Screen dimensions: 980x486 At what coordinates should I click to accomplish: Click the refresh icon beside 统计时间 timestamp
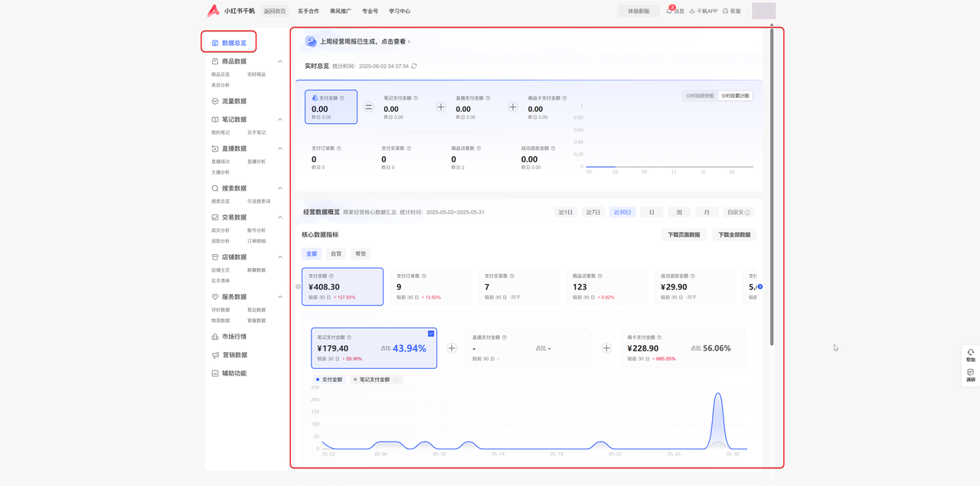(x=414, y=67)
